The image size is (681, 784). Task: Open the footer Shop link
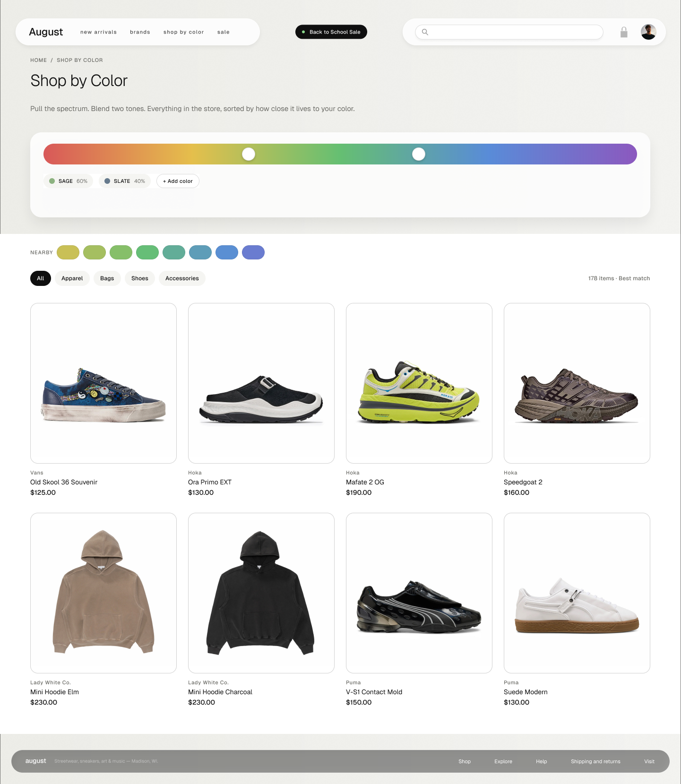(465, 761)
